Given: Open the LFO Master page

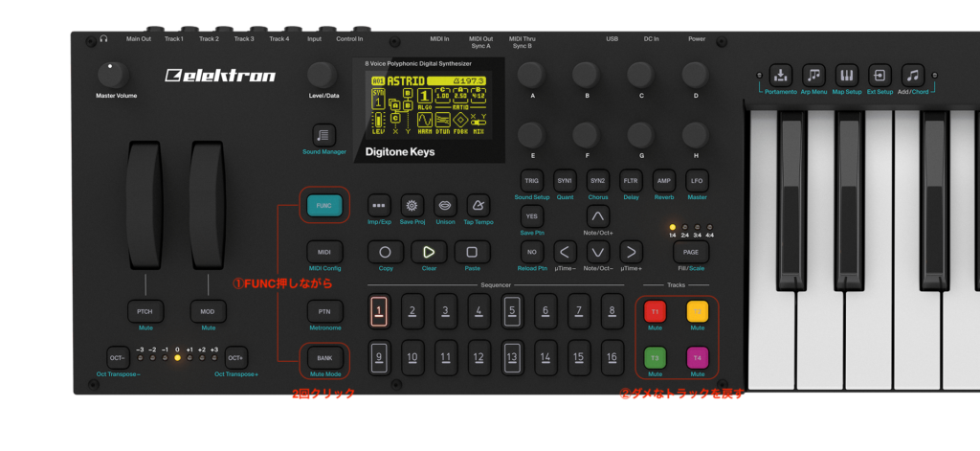Looking at the screenshot, I should (x=697, y=181).
